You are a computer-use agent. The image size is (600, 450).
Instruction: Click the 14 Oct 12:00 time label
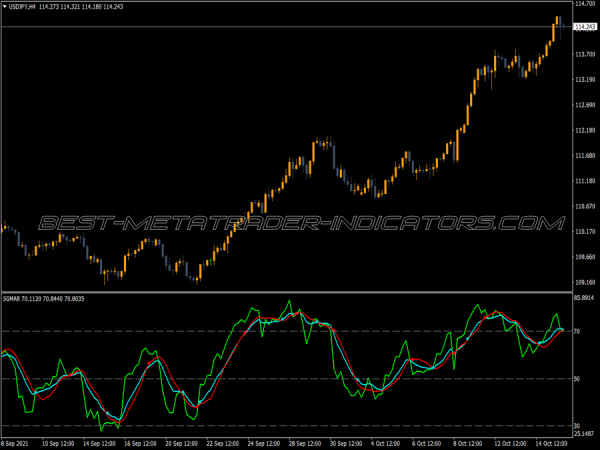[551, 444]
